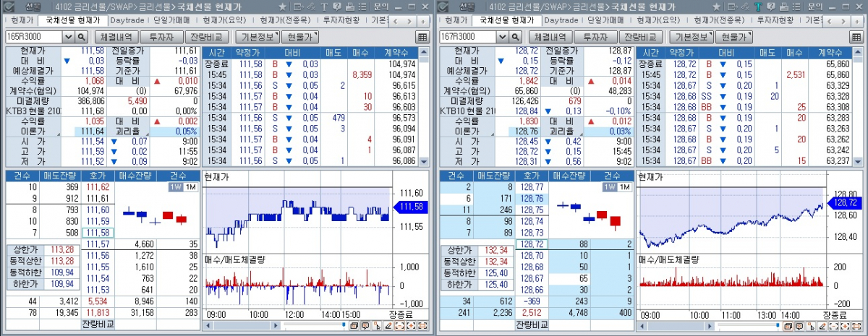Screen dimensions: 868x336
Task: Click the tab scroll-right arrow in left window
Action: 409,21
